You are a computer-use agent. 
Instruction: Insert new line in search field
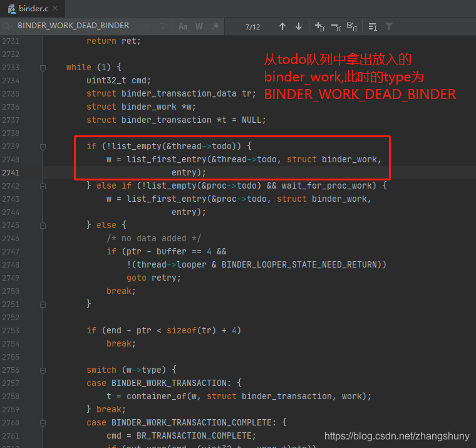[x=163, y=26]
